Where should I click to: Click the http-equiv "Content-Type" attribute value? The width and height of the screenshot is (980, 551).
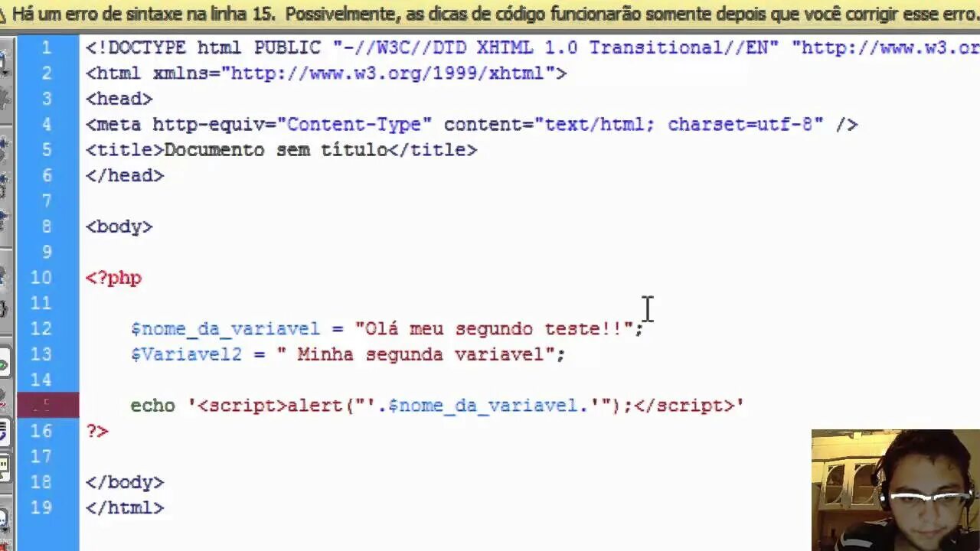(354, 124)
